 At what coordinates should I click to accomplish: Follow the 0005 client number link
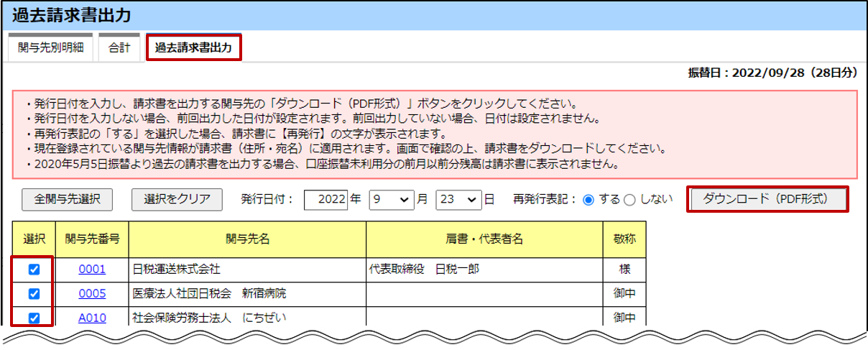coord(92,294)
